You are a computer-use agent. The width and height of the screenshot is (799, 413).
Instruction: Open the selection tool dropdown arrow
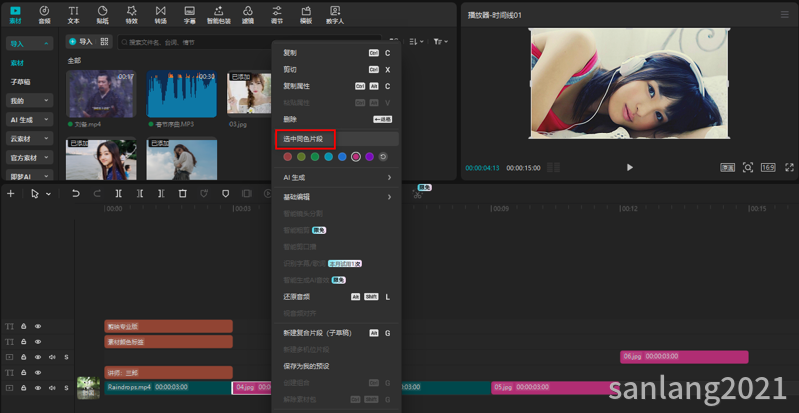48,194
